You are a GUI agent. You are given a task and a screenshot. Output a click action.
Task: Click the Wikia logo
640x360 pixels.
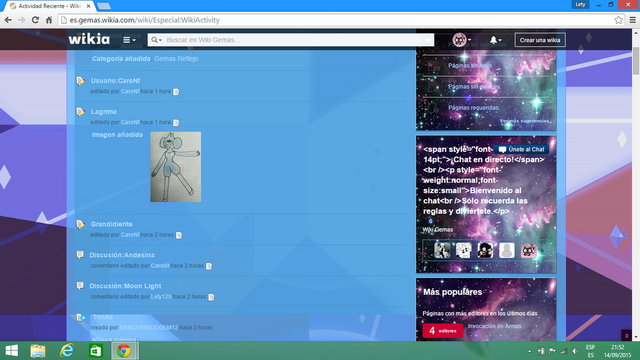click(x=89, y=39)
